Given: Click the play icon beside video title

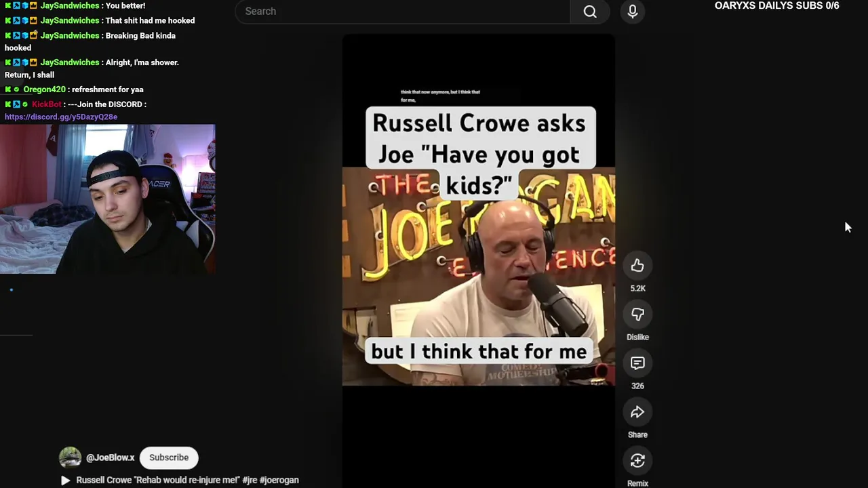Looking at the screenshot, I should [x=65, y=481].
